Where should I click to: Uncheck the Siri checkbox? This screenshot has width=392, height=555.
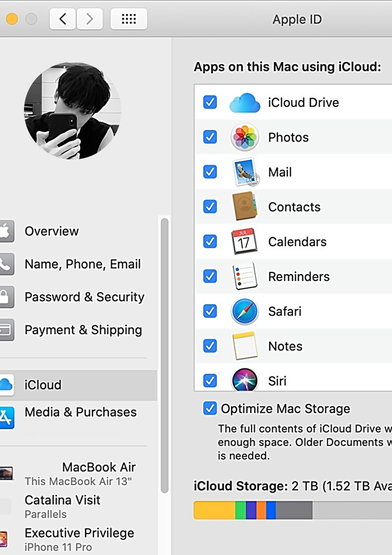click(x=210, y=381)
